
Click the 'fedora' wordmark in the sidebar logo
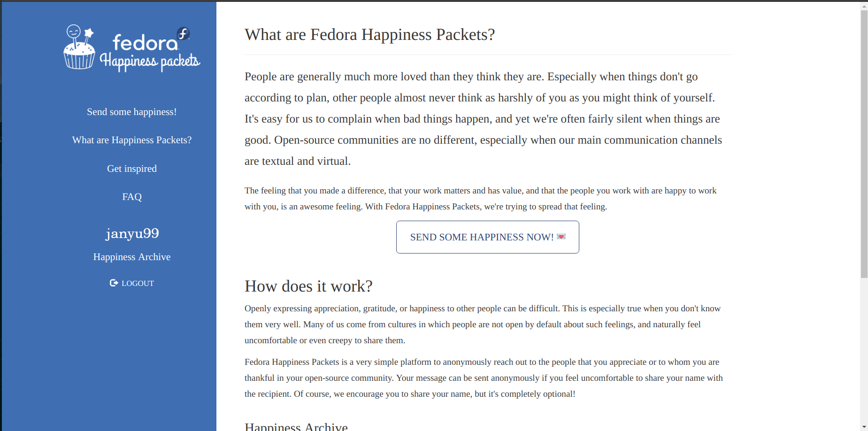coord(145,43)
